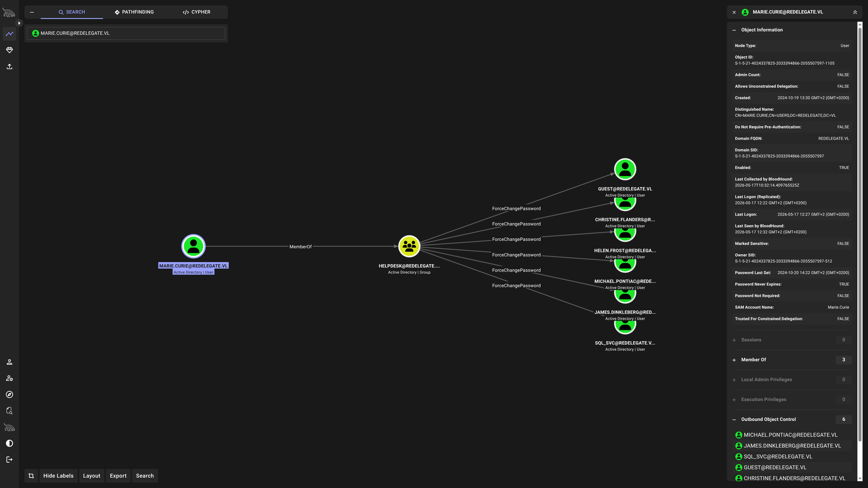Switch to the Cypher tab
868x488 pixels.
pyautogui.click(x=197, y=12)
